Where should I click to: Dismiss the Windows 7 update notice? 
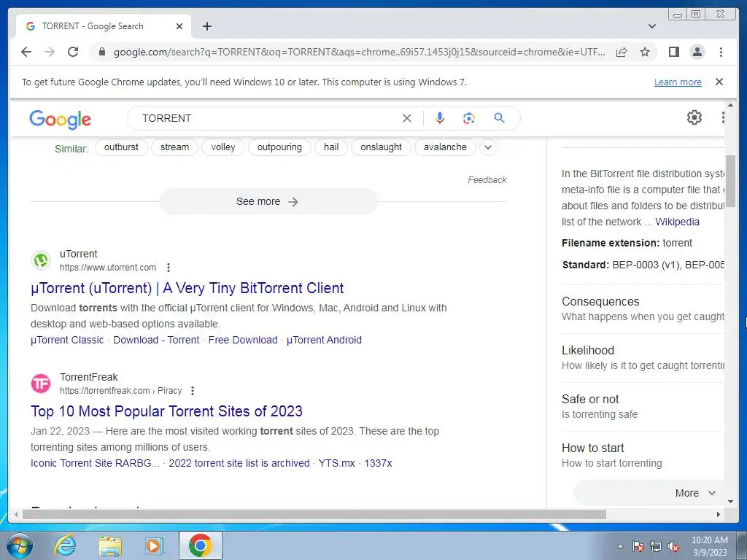719,82
